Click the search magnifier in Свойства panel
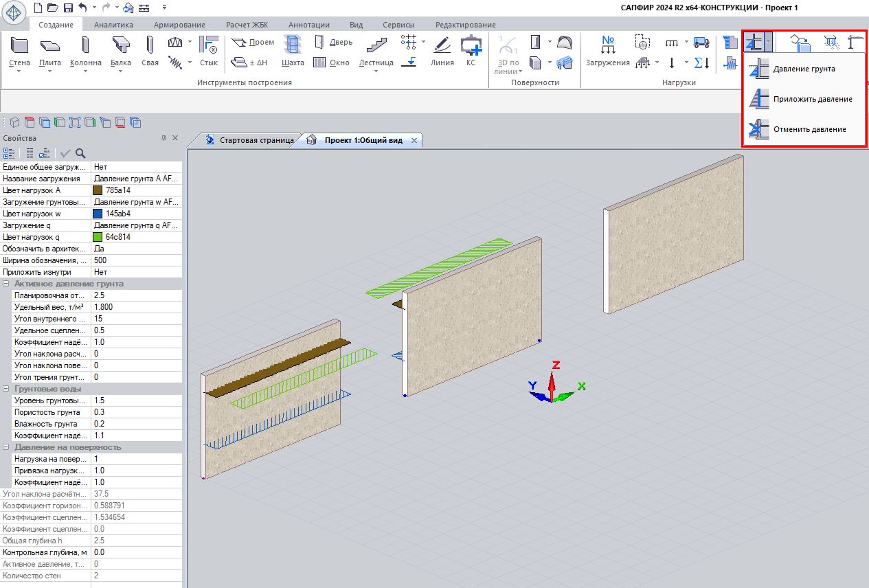The height and width of the screenshot is (588, 869). [80, 153]
